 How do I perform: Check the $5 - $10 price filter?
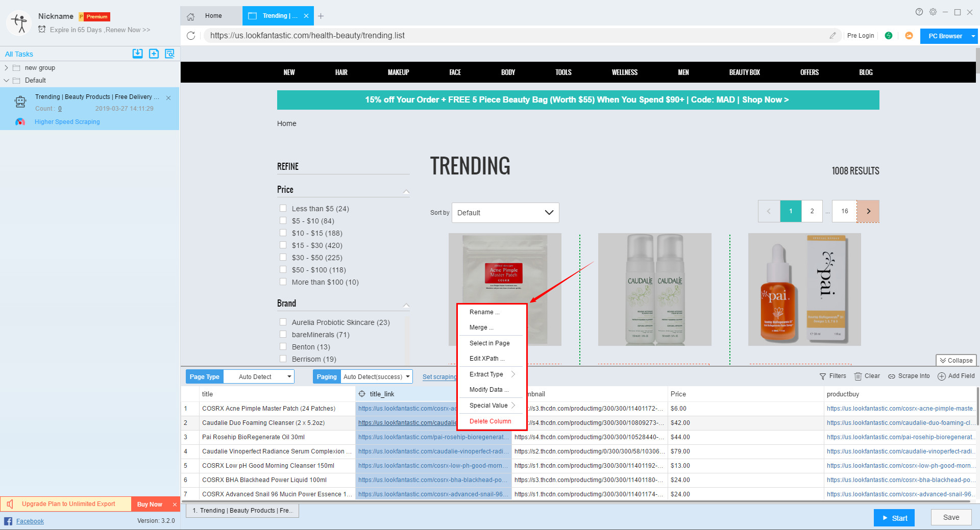click(283, 220)
